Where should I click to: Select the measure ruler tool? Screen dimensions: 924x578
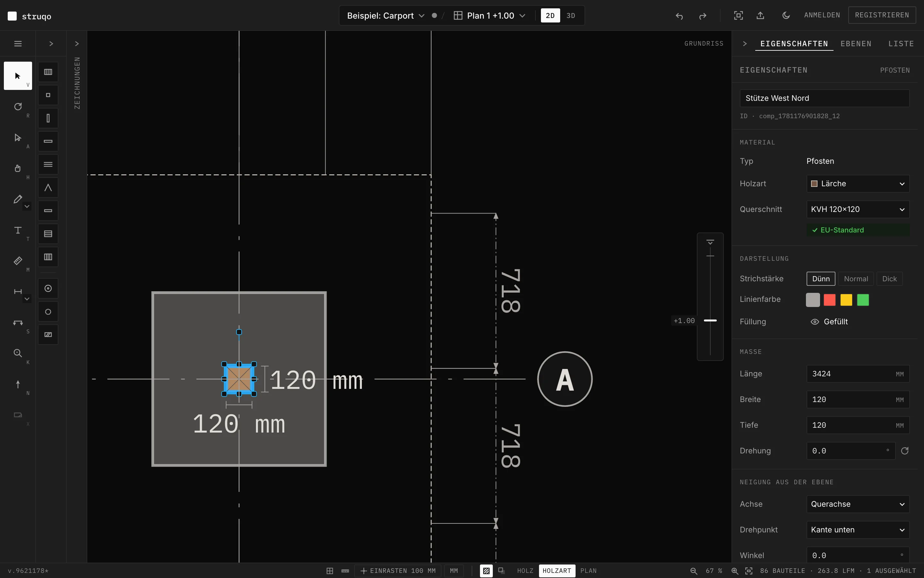pos(18,261)
